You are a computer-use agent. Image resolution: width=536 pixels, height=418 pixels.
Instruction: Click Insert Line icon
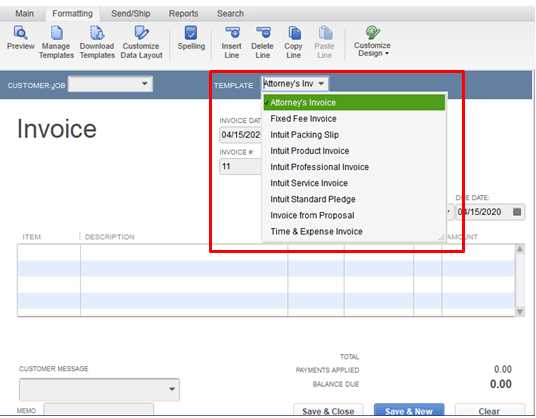[x=232, y=33]
